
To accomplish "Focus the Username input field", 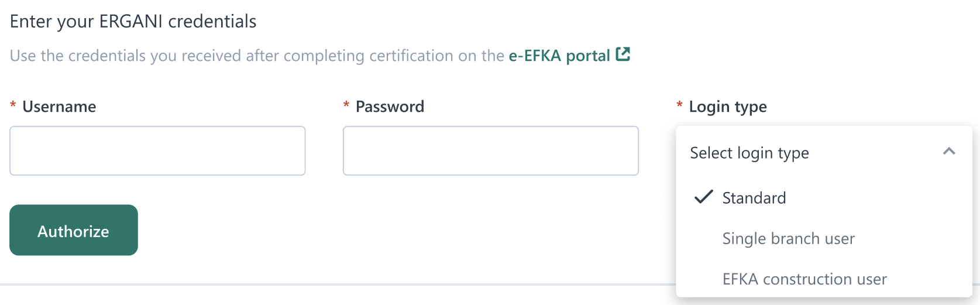I will tap(157, 150).
